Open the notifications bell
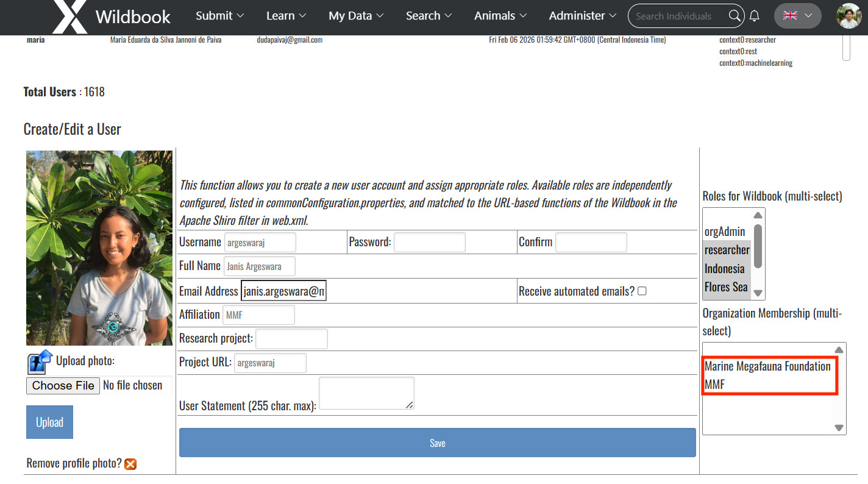Image resolution: width=868 pixels, height=484 pixels. (x=755, y=16)
